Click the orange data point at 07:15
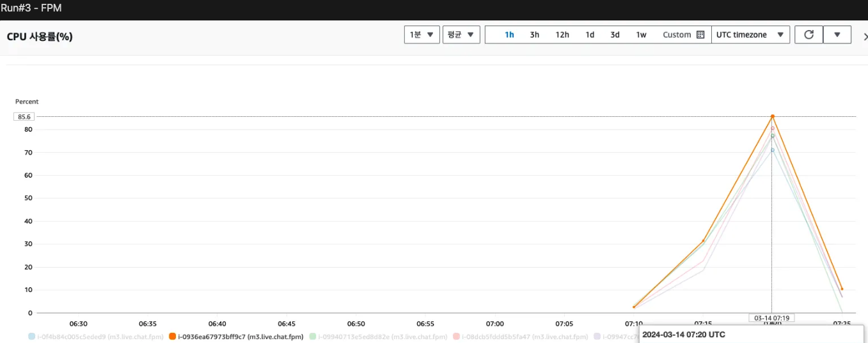The image size is (868, 343). click(x=704, y=241)
